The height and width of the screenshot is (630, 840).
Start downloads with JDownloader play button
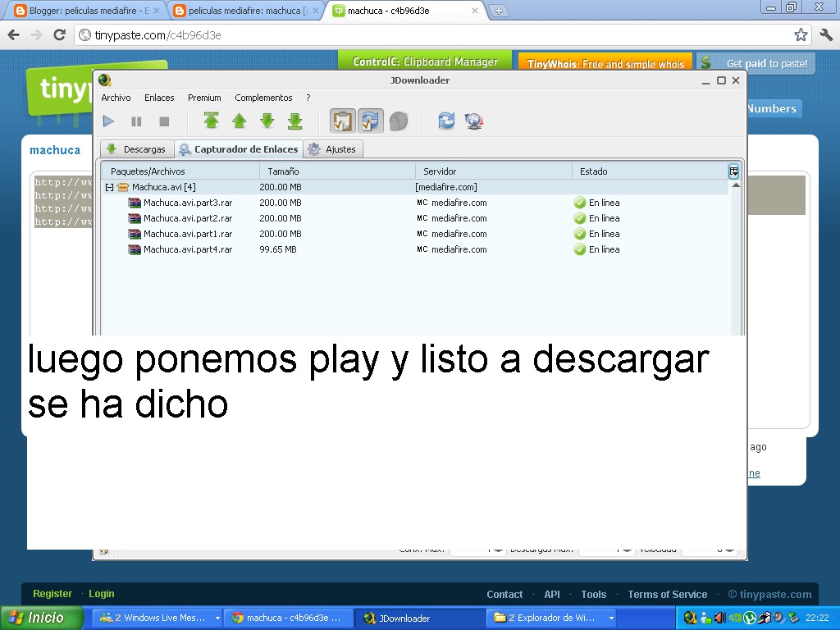click(x=109, y=121)
